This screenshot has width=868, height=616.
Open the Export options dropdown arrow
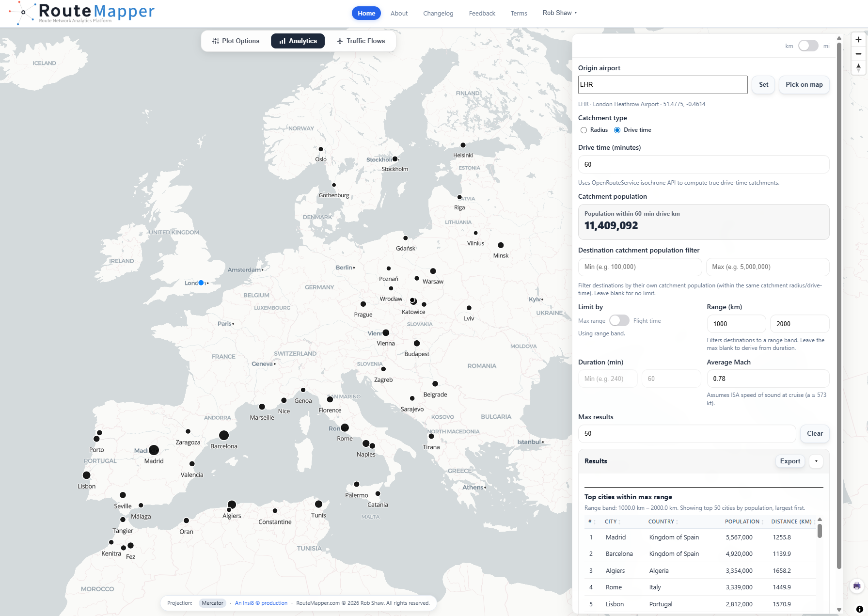[x=816, y=461]
